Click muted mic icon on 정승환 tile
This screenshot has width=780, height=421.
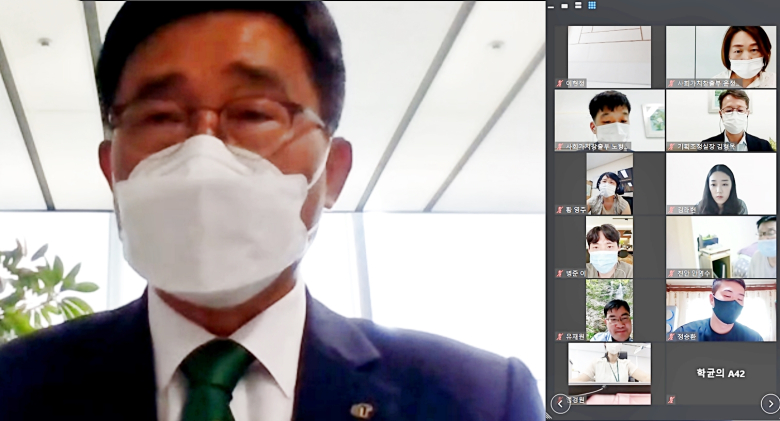[x=671, y=337]
